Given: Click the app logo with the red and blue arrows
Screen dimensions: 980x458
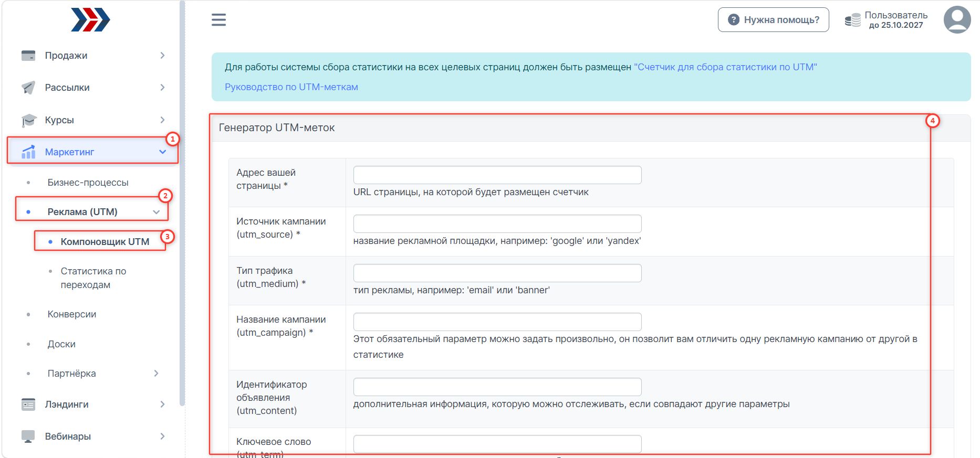Looking at the screenshot, I should coord(90,20).
